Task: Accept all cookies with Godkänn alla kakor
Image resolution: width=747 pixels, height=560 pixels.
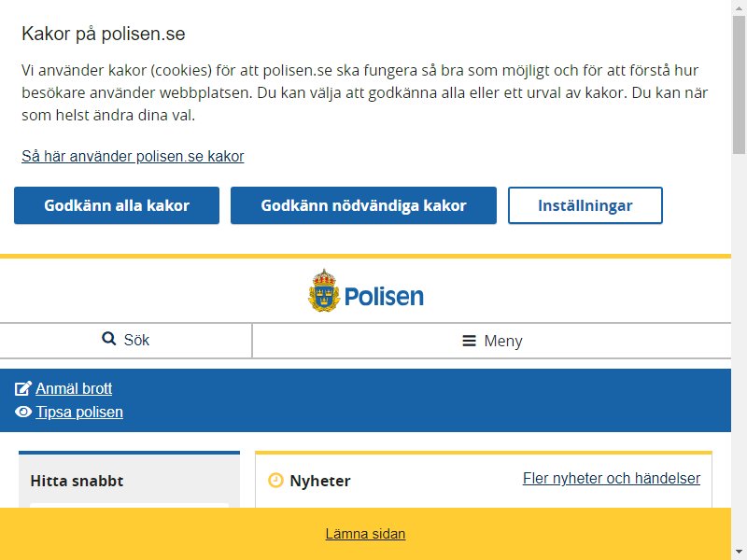Action: tap(117, 205)
